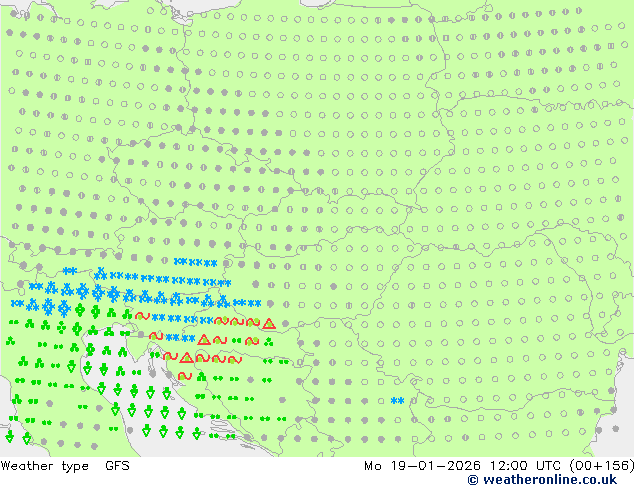Click the lone blue snow symbol among gray circles
The image size is (634, 490).
397,401
